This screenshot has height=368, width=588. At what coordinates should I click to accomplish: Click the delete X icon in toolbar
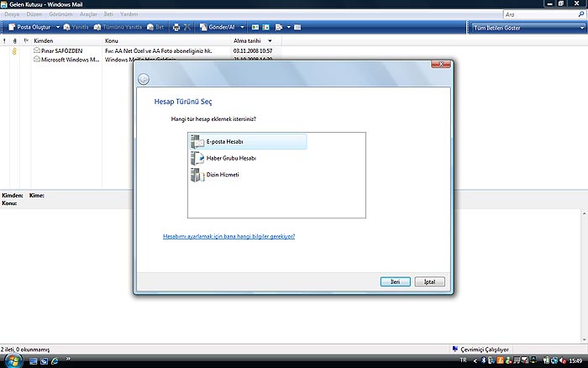[187, 27]
